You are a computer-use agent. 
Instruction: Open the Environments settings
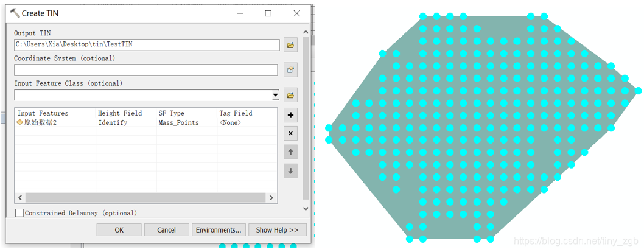[x=219, y=230]
